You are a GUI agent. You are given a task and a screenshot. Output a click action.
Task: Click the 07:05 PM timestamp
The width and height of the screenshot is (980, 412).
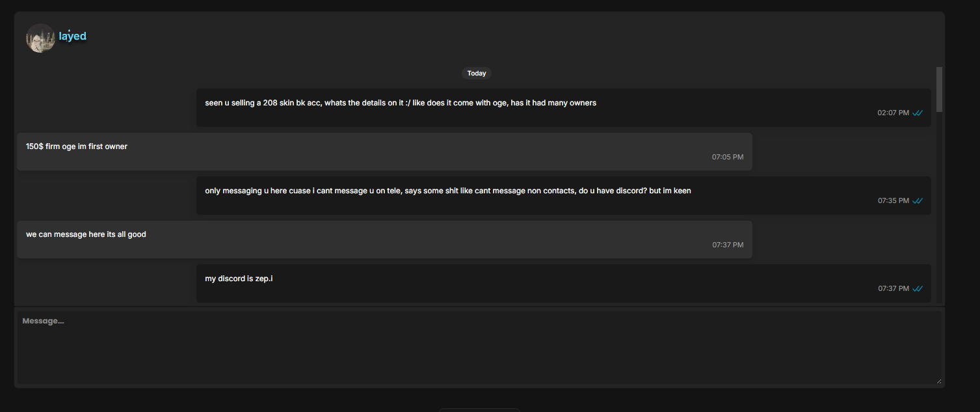[x=728, y=157]
